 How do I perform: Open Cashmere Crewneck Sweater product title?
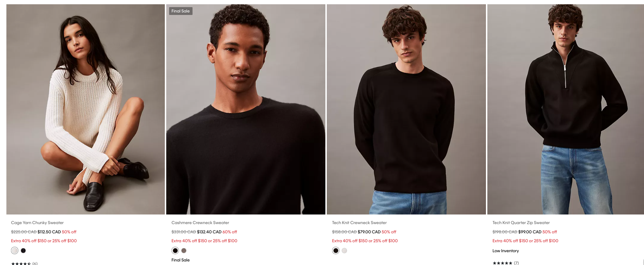point(200,223)
